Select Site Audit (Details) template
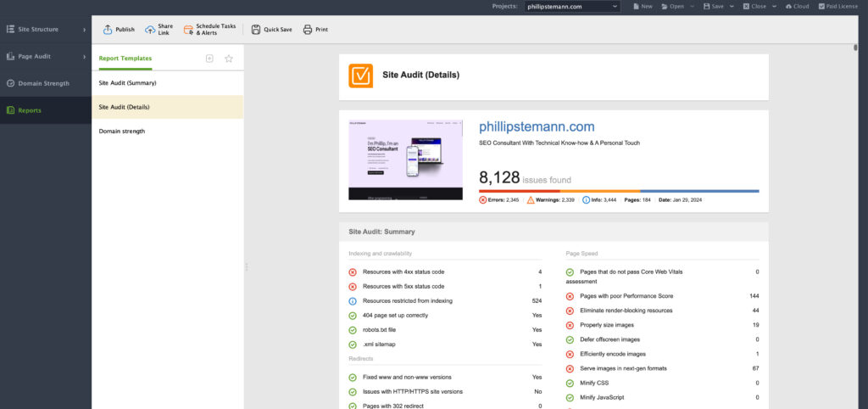The height and width of the screenshot is (409, 868). 168,107
